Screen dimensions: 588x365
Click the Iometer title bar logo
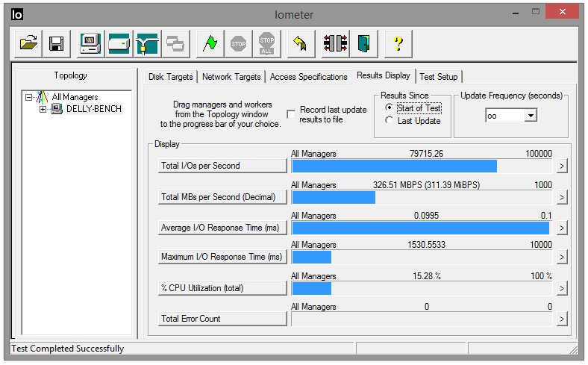click(x=17, y=15)
